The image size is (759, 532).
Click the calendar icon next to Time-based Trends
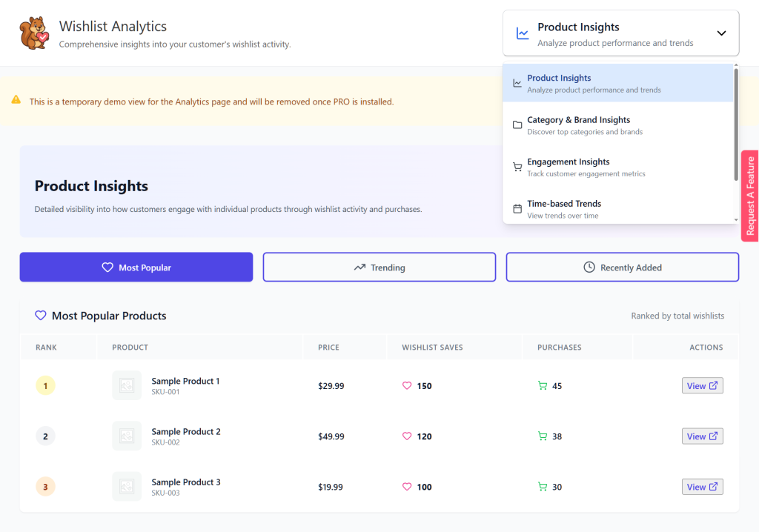coord(517,208)
